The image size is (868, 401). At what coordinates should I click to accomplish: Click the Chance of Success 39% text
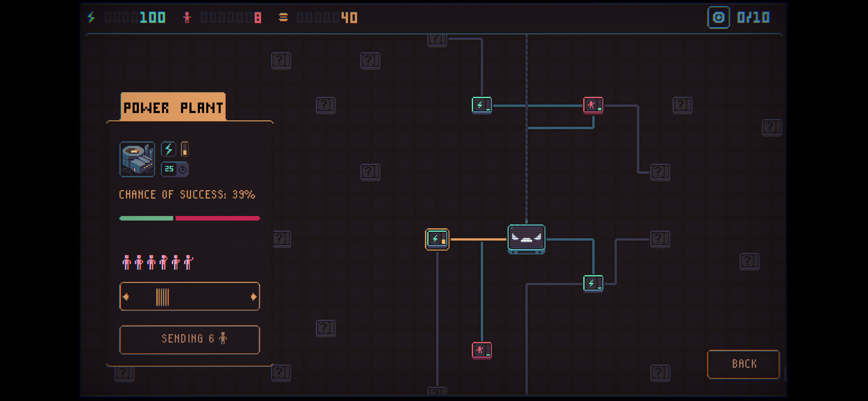pyautogui.click(x=187, y=195)
